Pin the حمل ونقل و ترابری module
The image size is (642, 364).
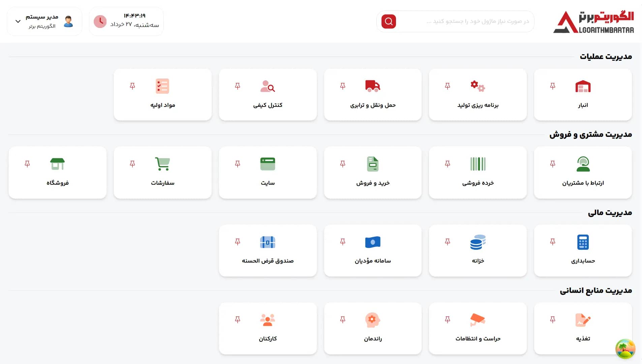(x=342, y=86)
